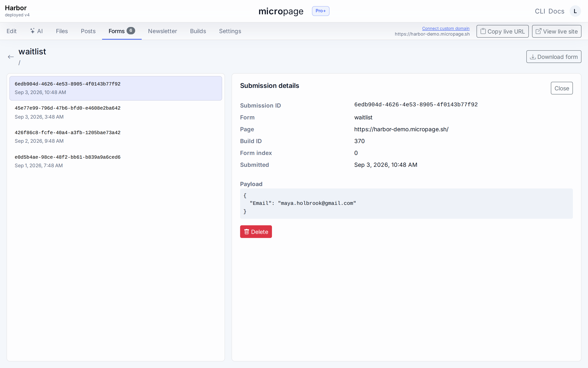Click the micropage logo

coord(281,11)
